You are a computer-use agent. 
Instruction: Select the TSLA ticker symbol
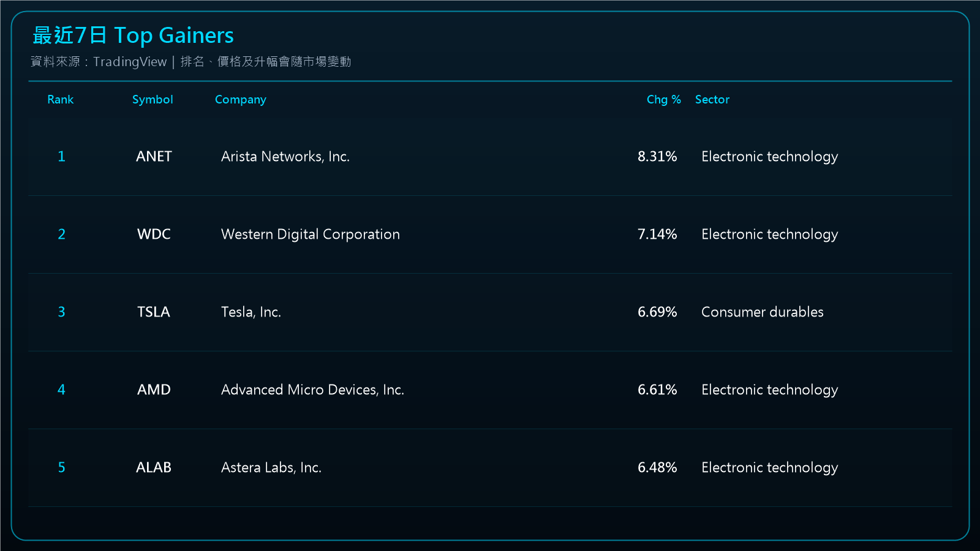[154, 312]
